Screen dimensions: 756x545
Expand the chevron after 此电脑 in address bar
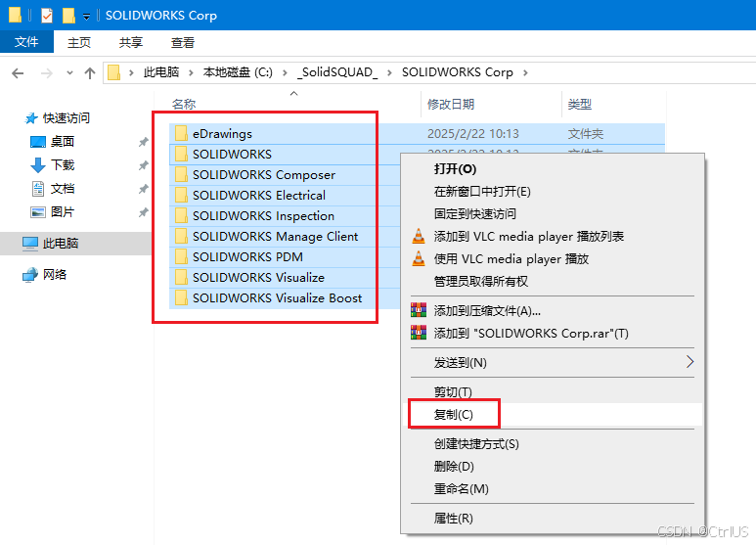[191, 72]
